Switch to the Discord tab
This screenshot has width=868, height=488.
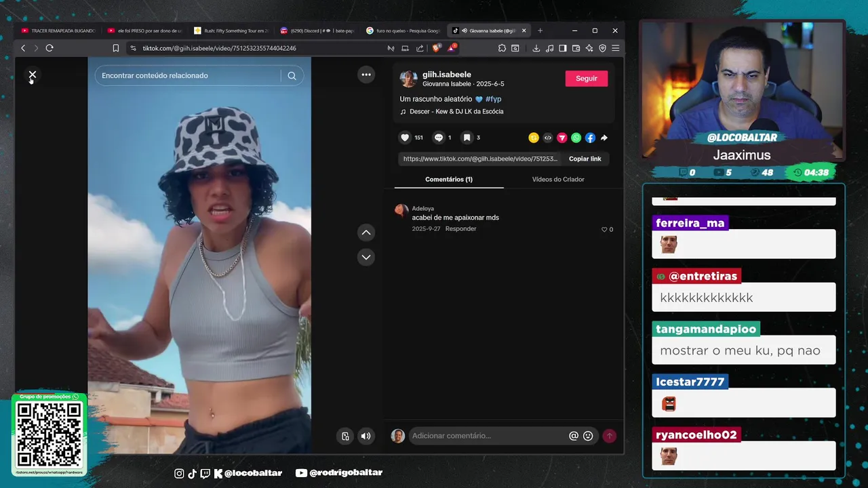[317, 30]
